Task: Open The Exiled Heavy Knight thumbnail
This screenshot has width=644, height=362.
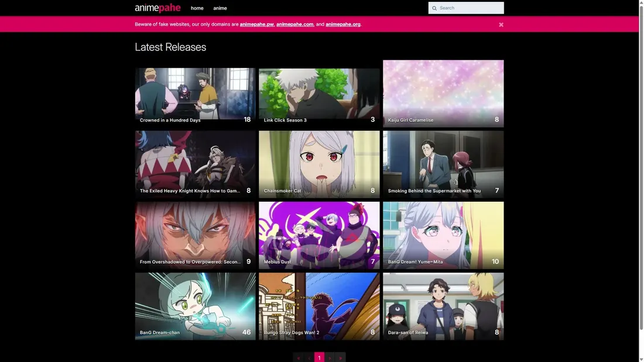Action: point(195,164)
